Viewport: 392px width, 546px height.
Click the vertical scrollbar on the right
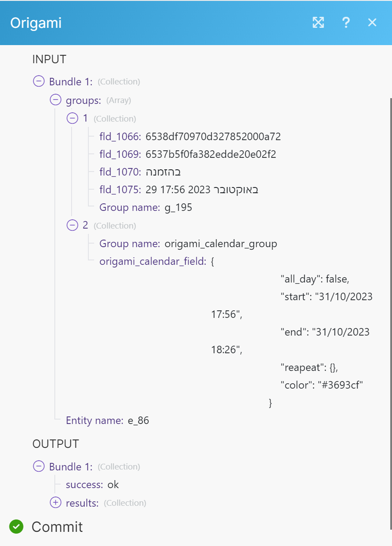tap(390, 309)
